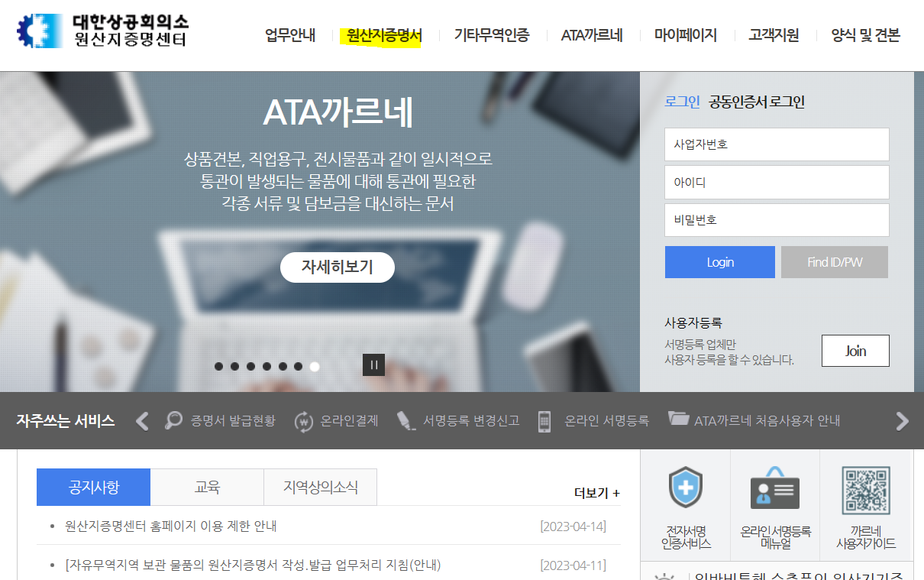The width and height of the screenshot is (924, 580).
Task: Show next frequently used services
Action: pyautogui.click(x=903, y=421)
